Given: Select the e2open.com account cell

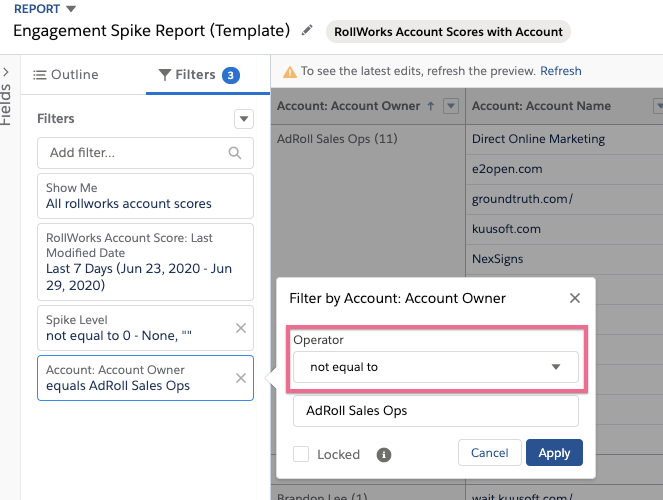Looking at the screenshot, I should click(x=507, y=169).
